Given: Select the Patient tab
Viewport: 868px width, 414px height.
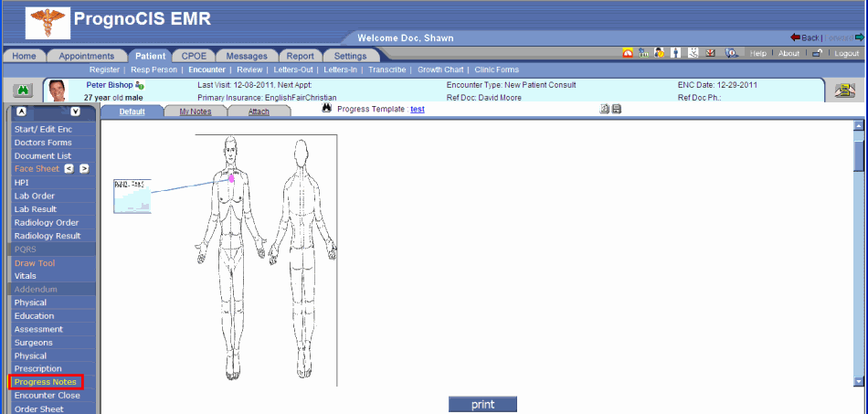Looking at the screenshot, I should 150,56.
